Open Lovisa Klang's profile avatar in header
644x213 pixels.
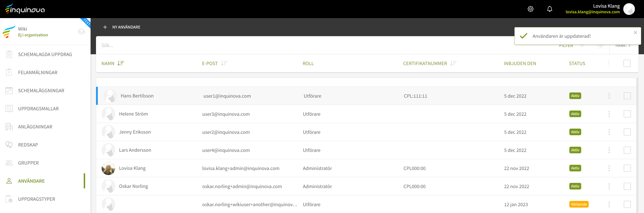coord(629,9)
